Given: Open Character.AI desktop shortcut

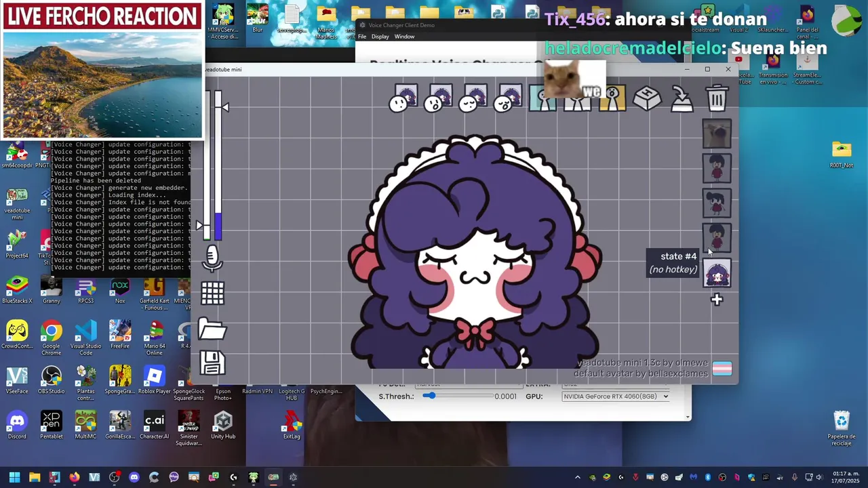Looking at the screenshot, I should (x=154, y=424).
